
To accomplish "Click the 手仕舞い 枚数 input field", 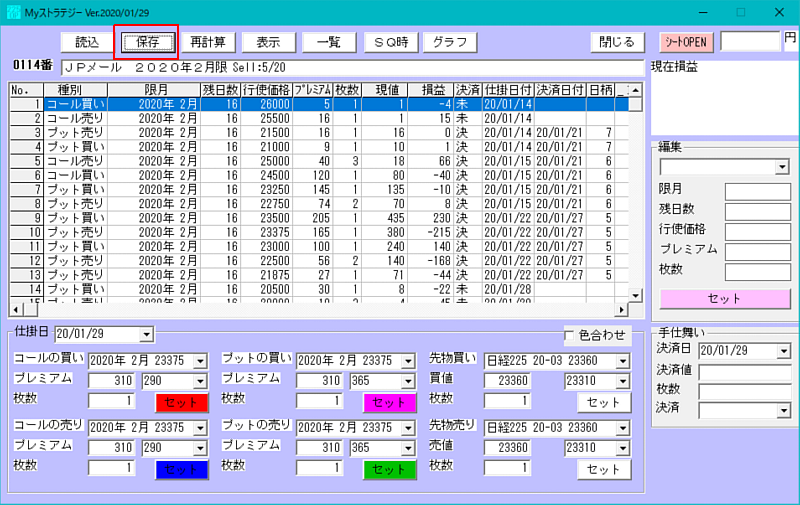I will (745, 392).
